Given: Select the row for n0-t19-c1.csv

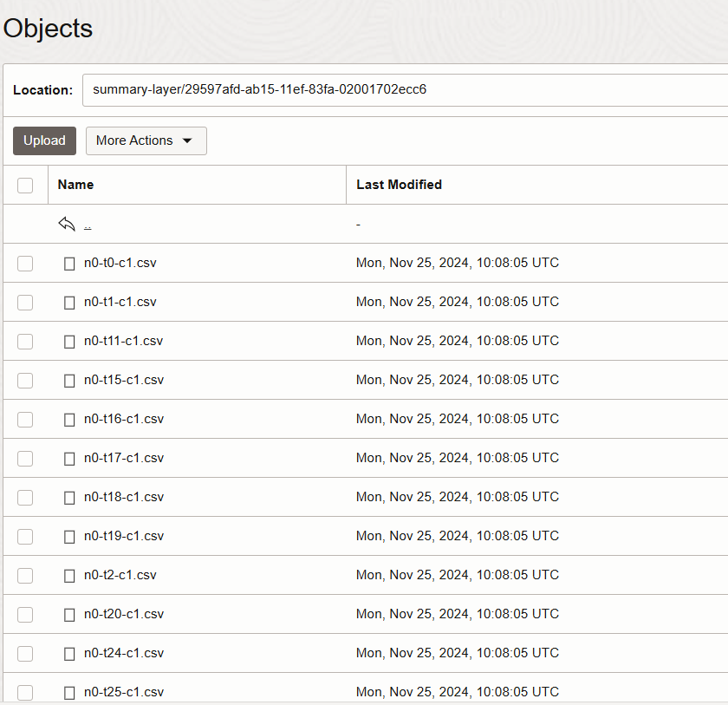Looking at the screenshot, I should tap(120, 536).
